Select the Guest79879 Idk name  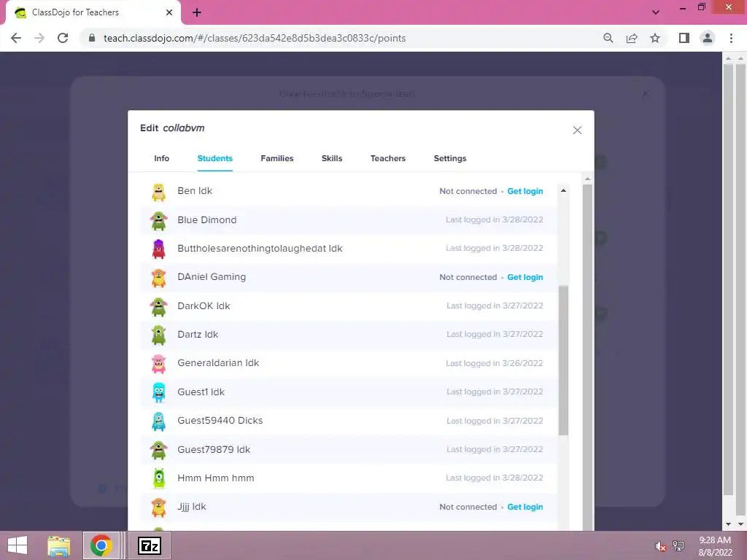(214, 449)
